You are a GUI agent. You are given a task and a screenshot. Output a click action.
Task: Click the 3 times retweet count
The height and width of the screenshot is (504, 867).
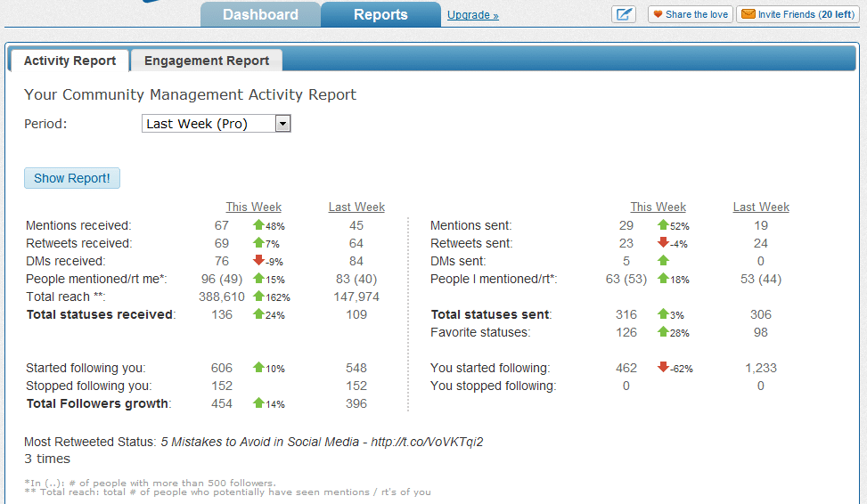coord(47,459)
